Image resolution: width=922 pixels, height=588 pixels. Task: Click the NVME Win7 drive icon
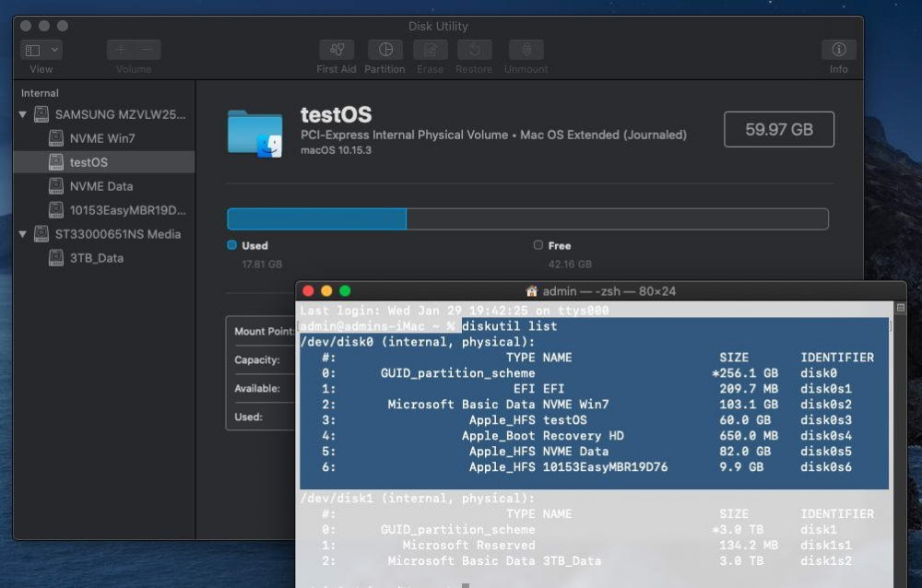coord(56,138)
